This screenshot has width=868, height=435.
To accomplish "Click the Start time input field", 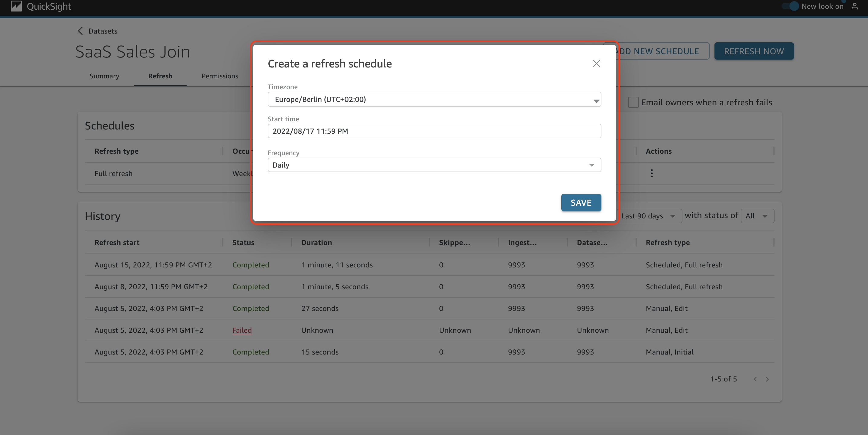I will (x=434, y=131).
